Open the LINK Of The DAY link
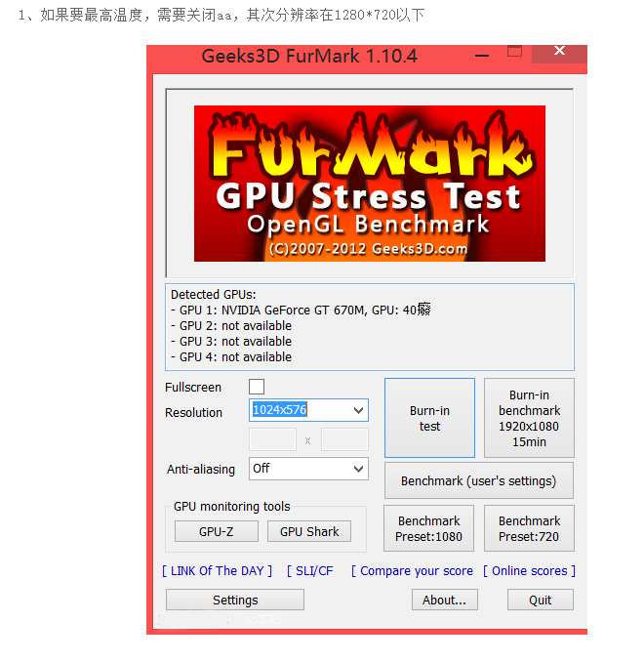This screenshot has height=663, width=644. [218, 571]
